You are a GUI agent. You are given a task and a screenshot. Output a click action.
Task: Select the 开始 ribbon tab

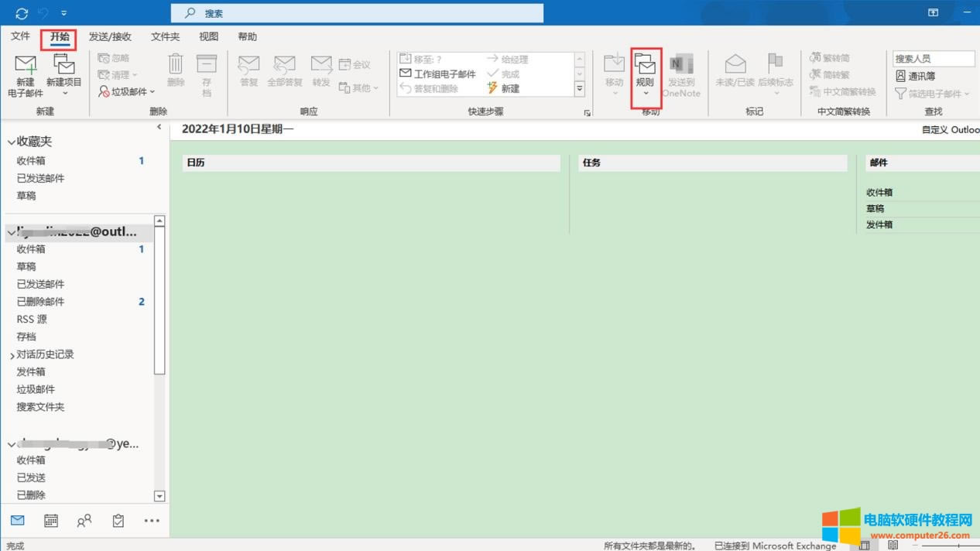click(x=60, y=37)
